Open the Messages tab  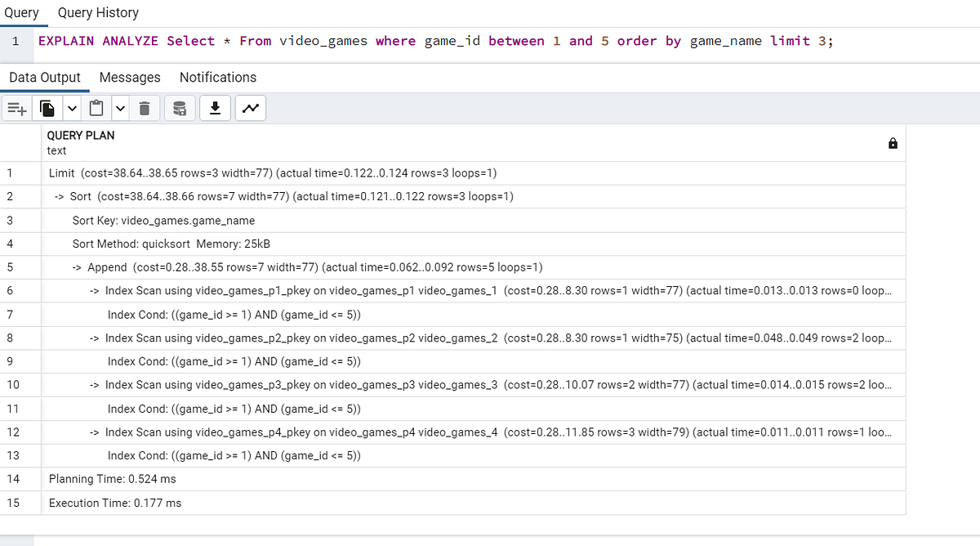tap(130, 78)
